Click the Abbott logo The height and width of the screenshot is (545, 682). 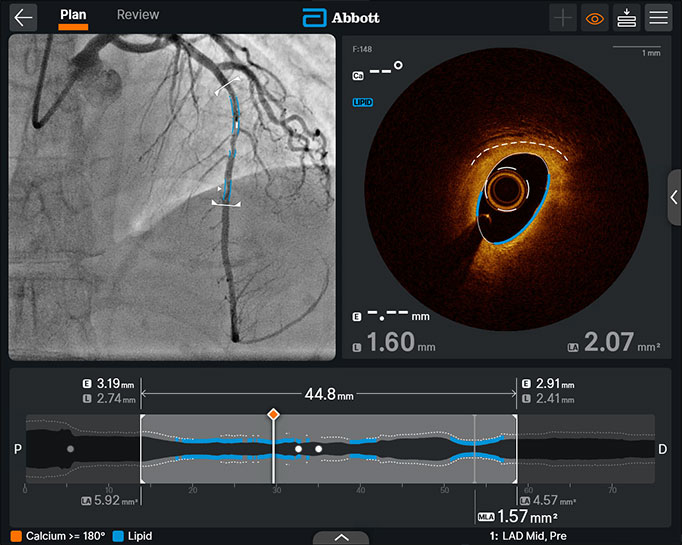[341, 18]
